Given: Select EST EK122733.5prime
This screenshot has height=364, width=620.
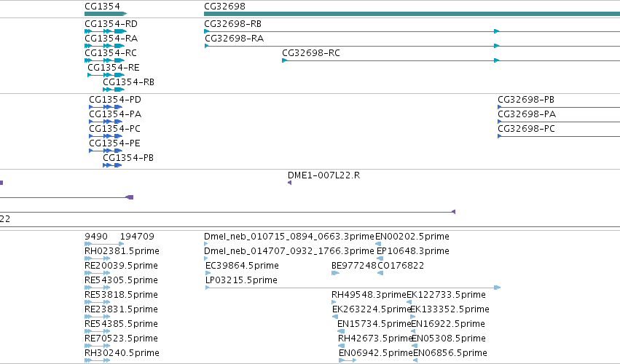Looking at the screenshot, I should pyautogui.click(x=446, y=295).
